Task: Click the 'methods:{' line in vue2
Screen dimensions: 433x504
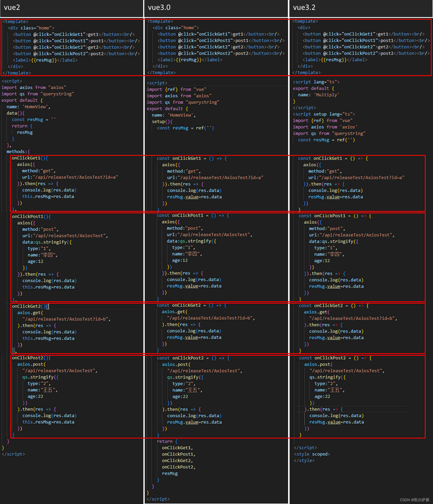Action: 18,152
